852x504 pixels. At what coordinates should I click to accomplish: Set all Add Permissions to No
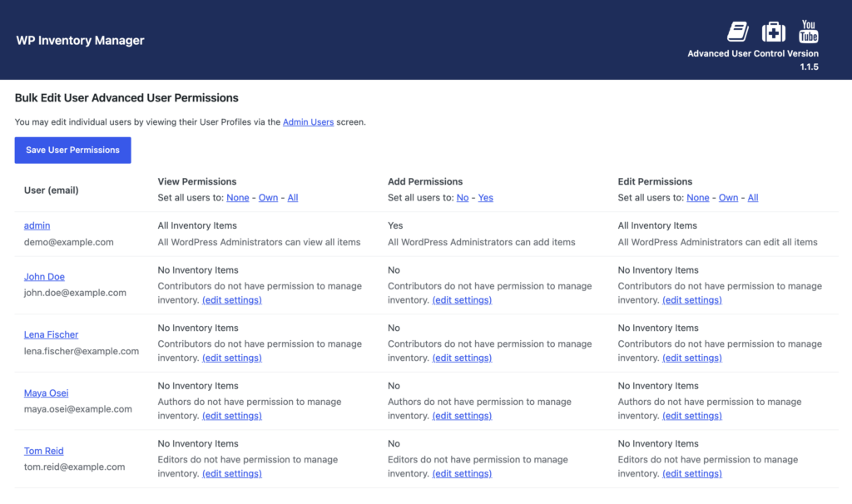coord(463,198)
